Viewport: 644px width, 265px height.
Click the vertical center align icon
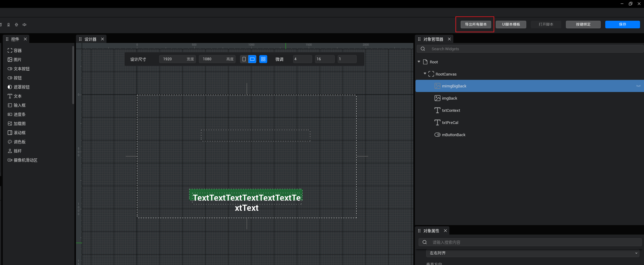pos(16,25)
